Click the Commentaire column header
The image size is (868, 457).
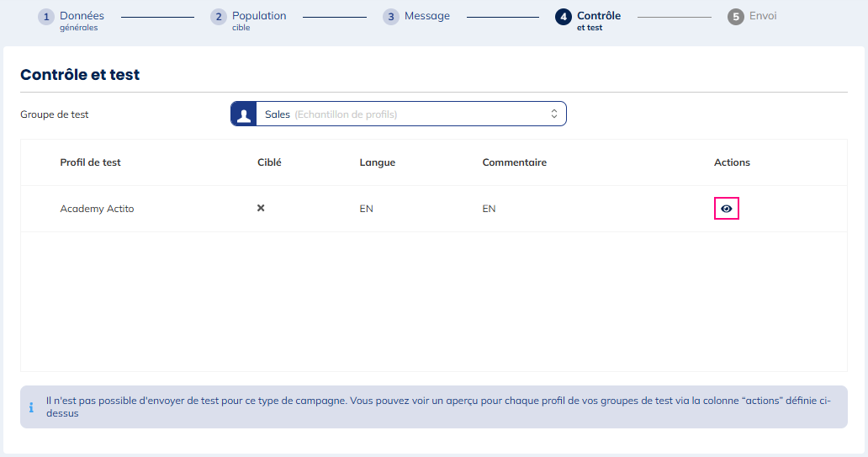tap(514, 162)
